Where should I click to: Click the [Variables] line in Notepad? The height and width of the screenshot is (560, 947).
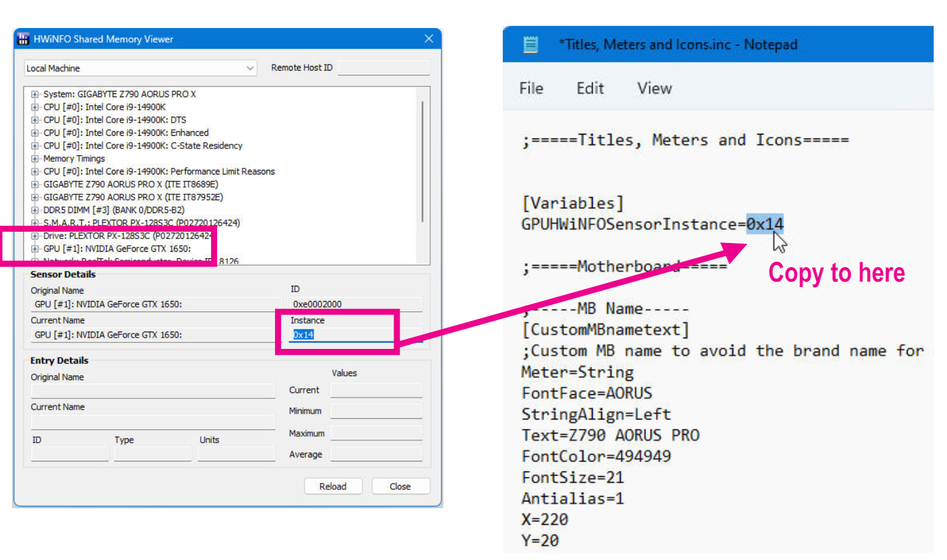[573, 203]
